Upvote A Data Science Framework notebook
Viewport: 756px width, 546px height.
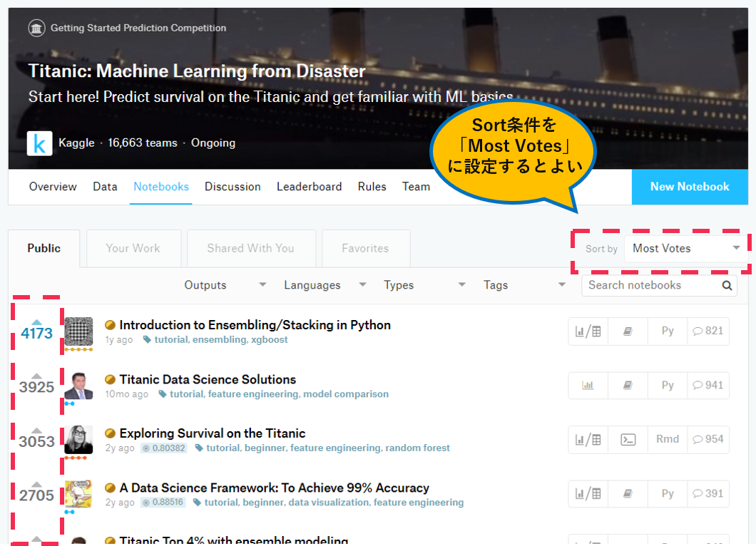pyautogui.click(x=36, y=484)
